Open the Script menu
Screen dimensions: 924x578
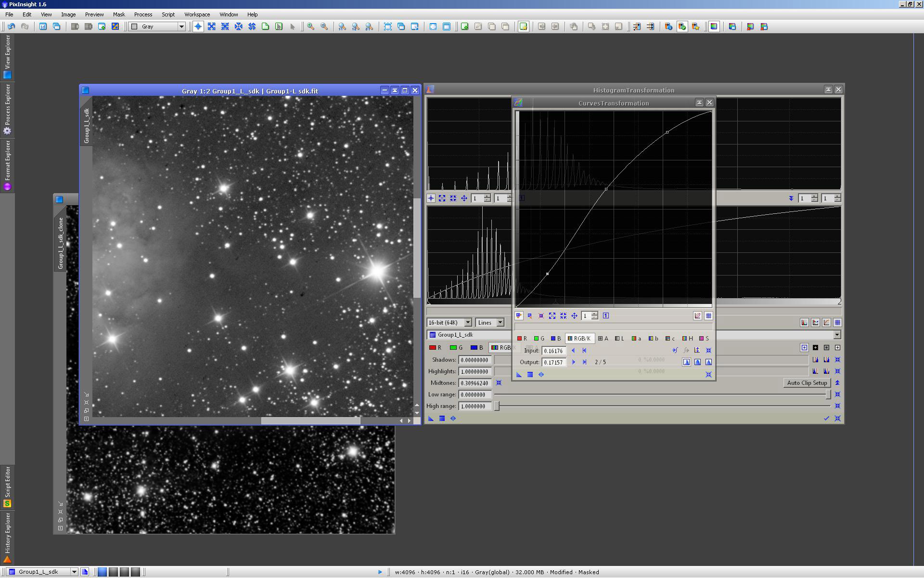click(168, 14)
